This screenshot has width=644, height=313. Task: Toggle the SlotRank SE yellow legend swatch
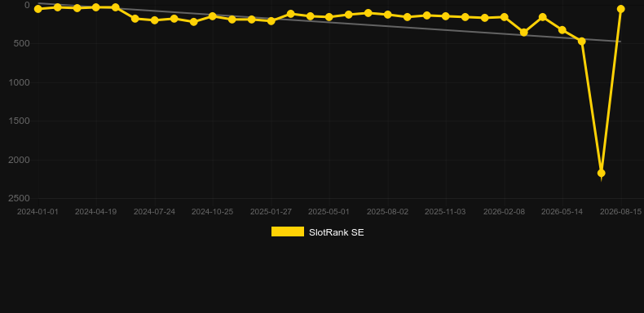tap(288, 231)
